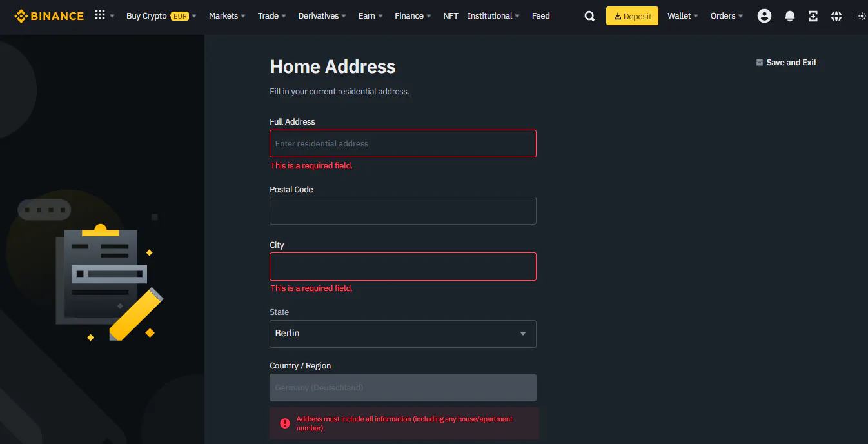Viewport: 868px width, 444px height.
Task: Expand the Wallet menu
Action: pyautogui.click(x=683, y=16)
